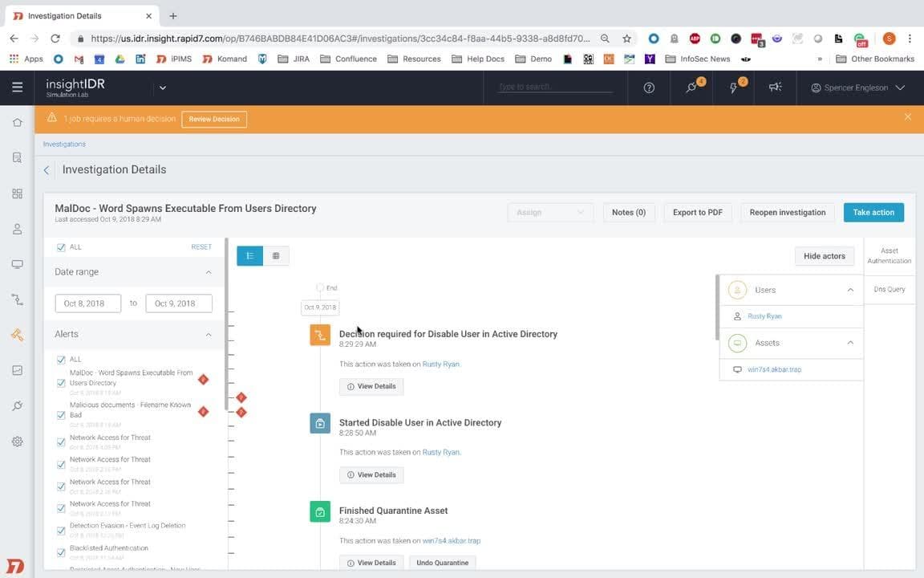
Task: Open Log Search from sidebar
Action: [17, 157]
